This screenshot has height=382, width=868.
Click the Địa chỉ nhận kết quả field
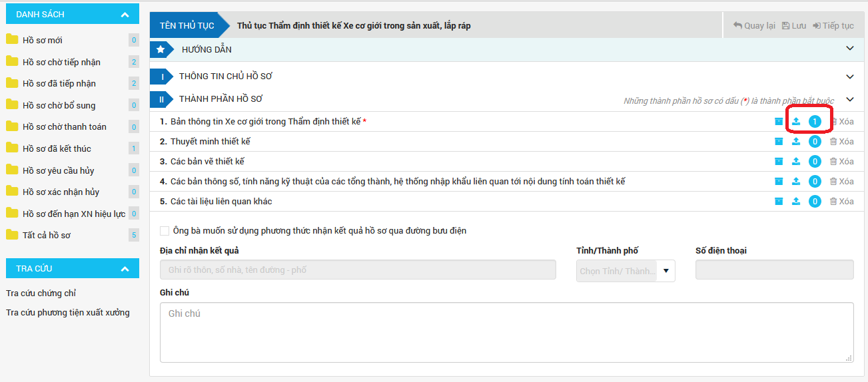tap(358, 270)
